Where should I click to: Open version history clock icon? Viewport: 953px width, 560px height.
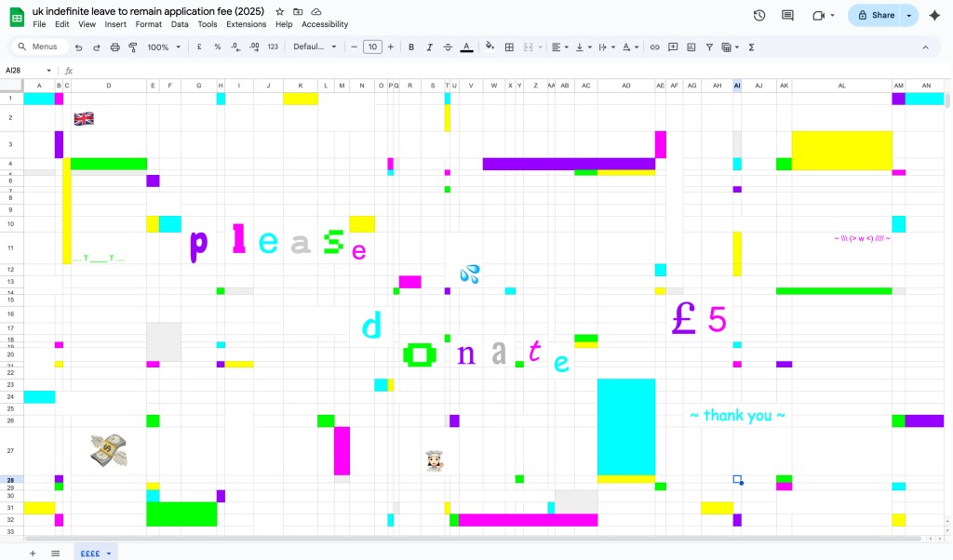759,16
